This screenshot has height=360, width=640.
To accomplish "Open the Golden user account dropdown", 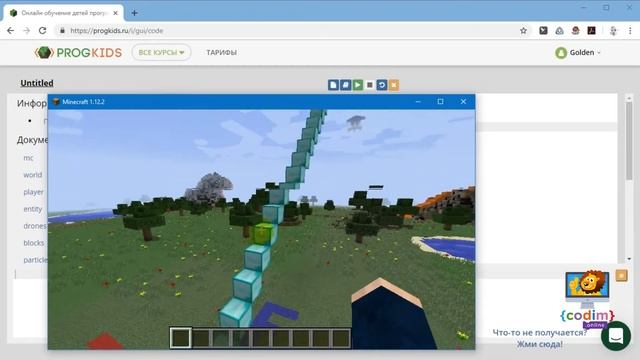I will pyautogui.click(x=578, y=53).
